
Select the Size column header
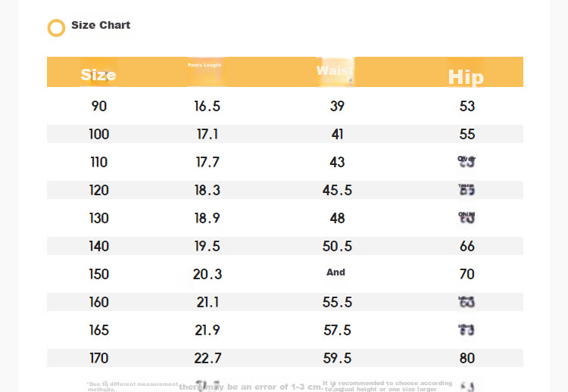point(98,75)
